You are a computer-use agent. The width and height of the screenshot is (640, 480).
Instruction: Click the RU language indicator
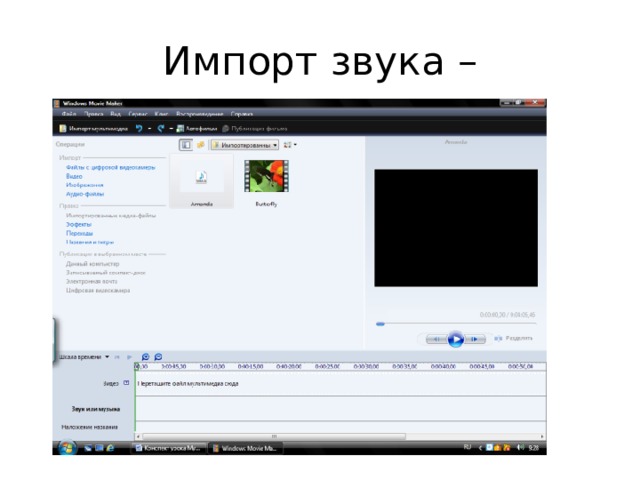(x=467, y=447)
